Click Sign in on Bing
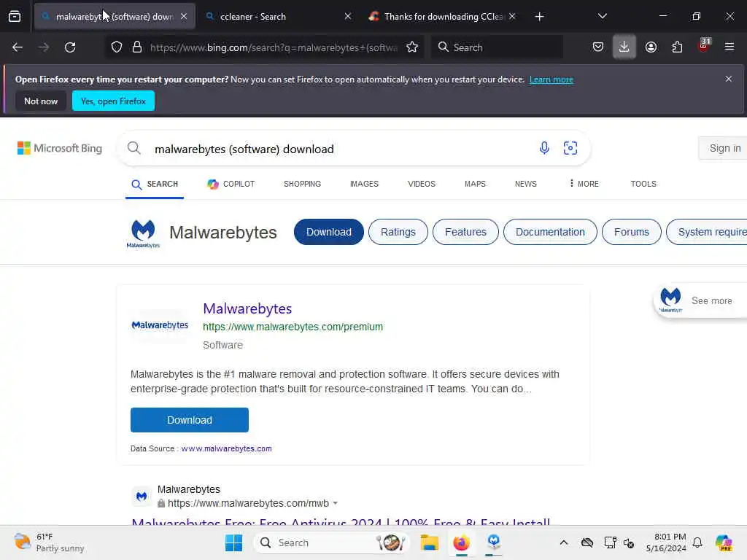The image size is (747, 560). click(724, 148)
